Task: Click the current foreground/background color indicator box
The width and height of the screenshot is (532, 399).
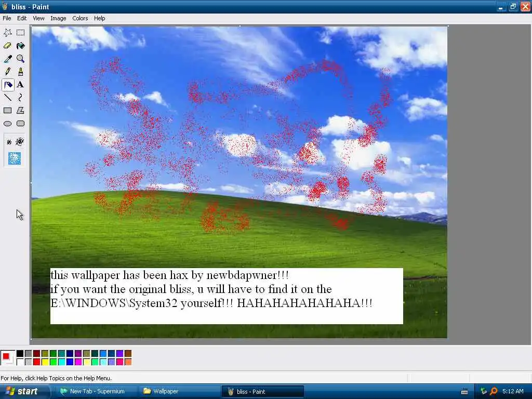Action: [x=7, y=358]
